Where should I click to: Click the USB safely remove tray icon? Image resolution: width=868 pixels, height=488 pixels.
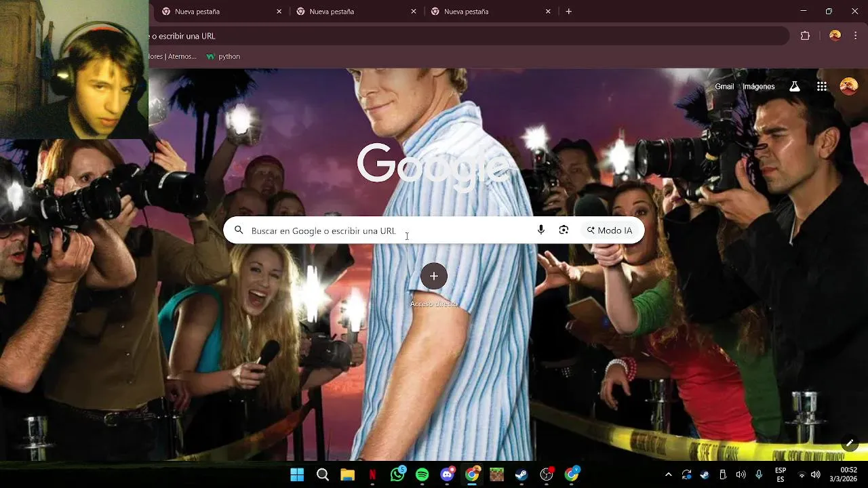[723, 474]
